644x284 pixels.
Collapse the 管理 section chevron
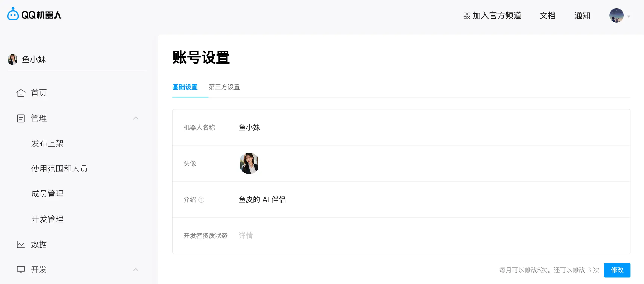tap(136, 118)
